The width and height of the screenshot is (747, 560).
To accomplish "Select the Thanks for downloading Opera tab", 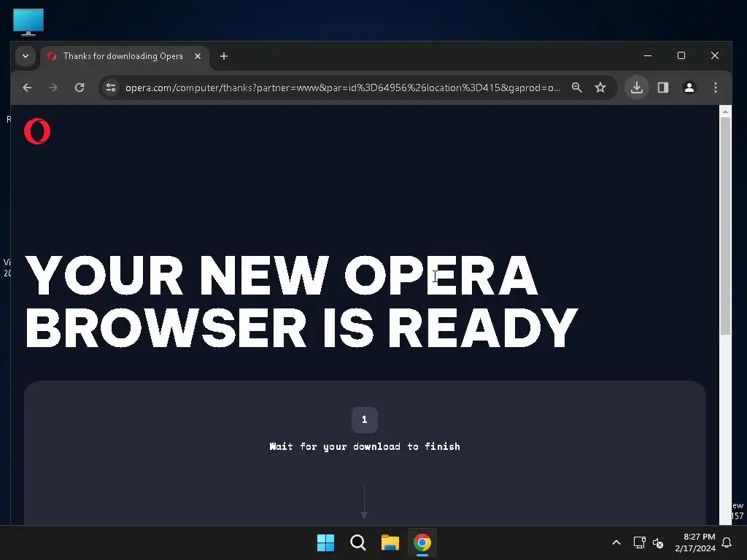I will coord(123,56).
